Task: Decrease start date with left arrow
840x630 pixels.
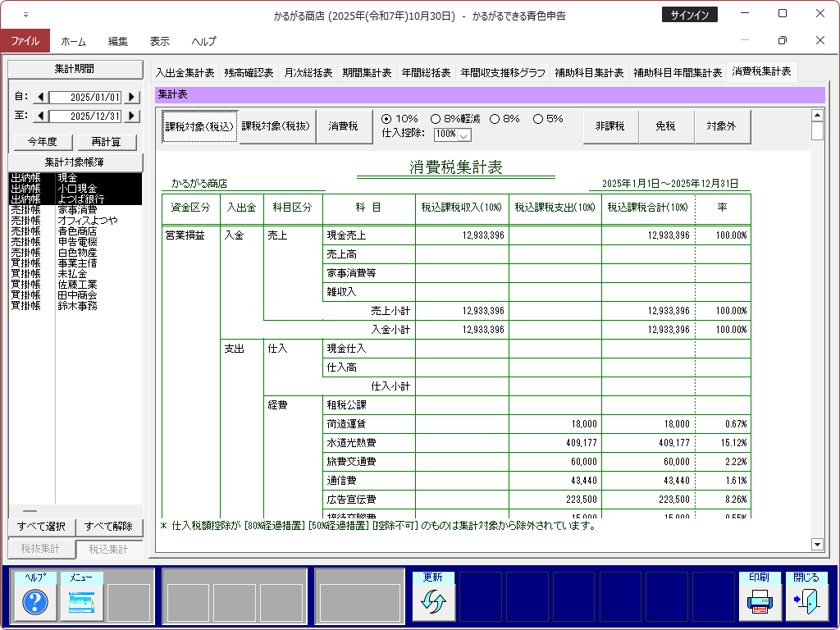Action: pyautogui.click(x=40, y=98)
